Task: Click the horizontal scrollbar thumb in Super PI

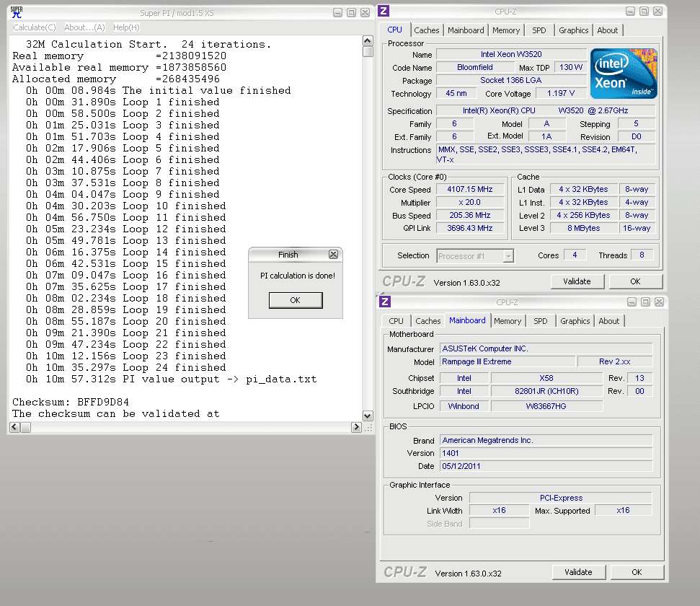Action: (x=26, y=427)
